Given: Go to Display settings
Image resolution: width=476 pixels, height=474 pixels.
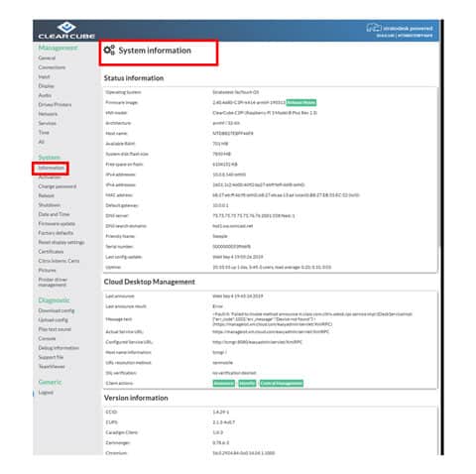Looking at the screenshot, I should pyautogui.click(x=47, y=86).
